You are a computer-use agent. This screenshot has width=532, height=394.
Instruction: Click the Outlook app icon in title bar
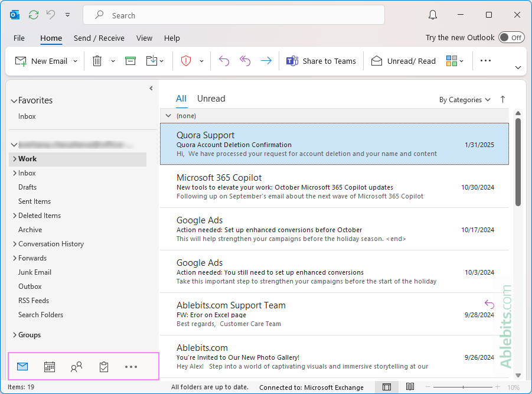click(x=15, y=15)
